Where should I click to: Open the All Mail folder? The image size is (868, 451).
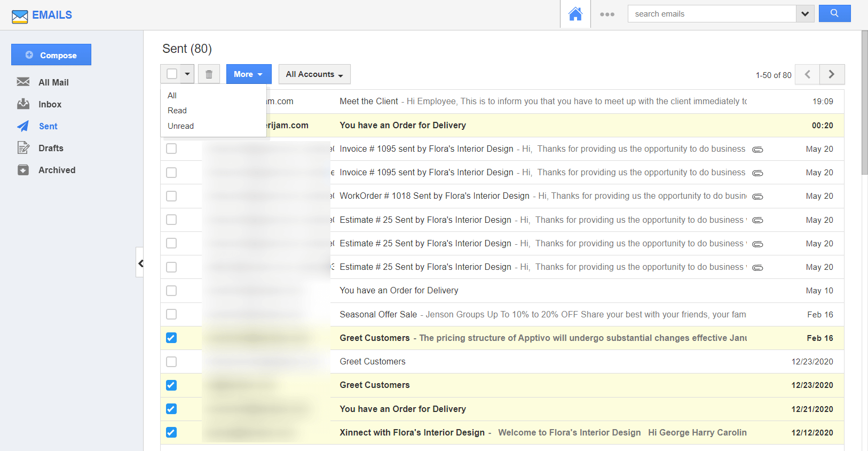[x=53, y=82]
